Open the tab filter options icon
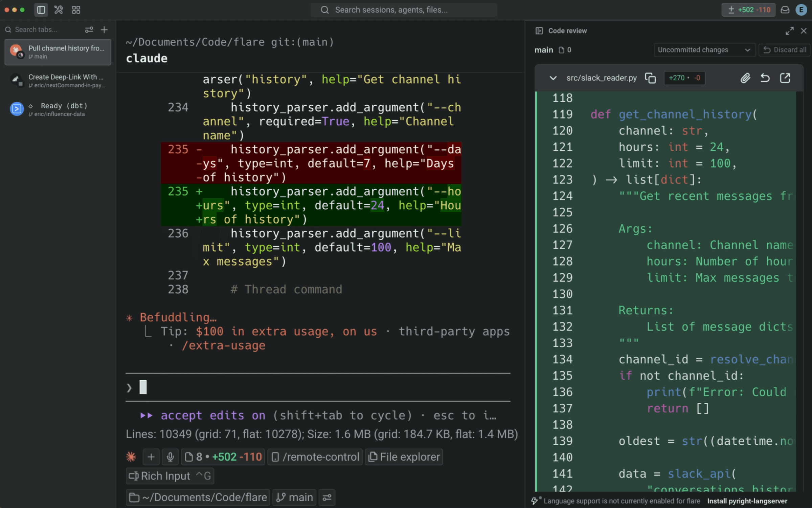The width and height of the screenshot is (812, 508). (x=89, y=30)
